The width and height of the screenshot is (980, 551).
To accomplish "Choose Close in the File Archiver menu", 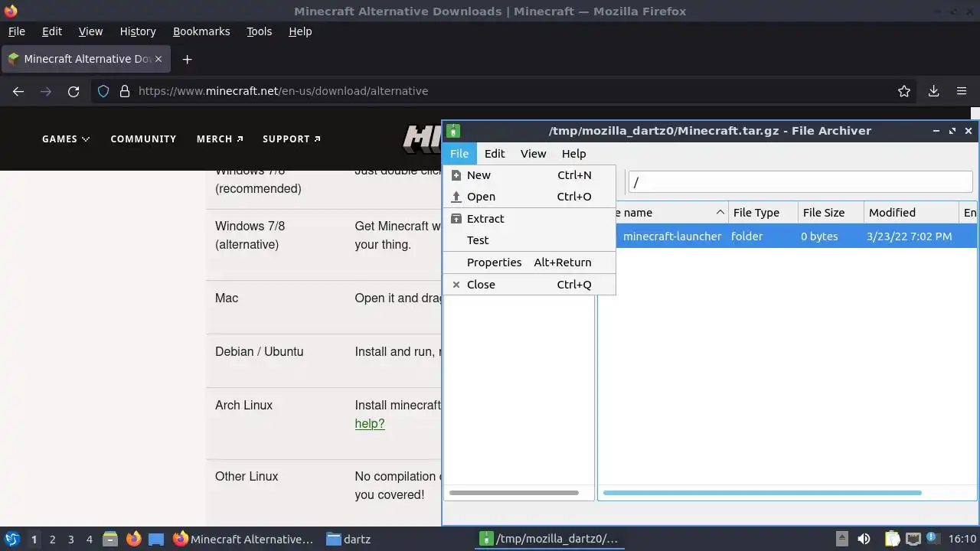I will pyautogui.click(x=529, y=285).
